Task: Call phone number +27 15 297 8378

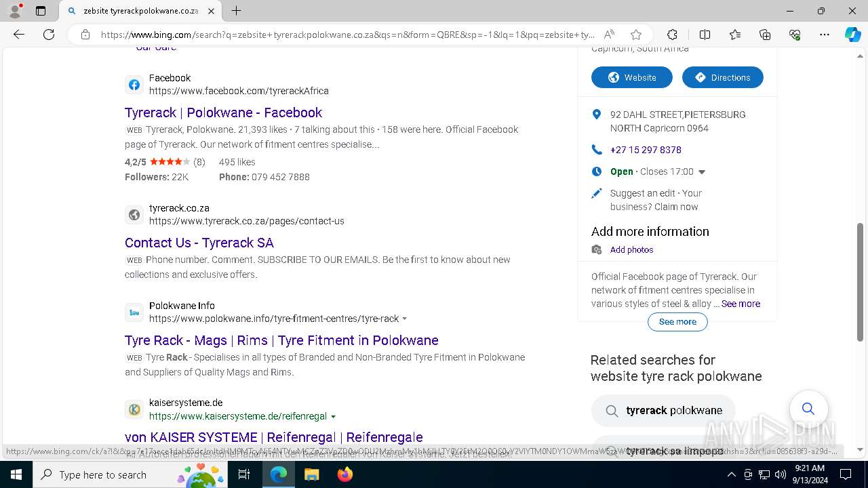Action: (x=646, y=150)
